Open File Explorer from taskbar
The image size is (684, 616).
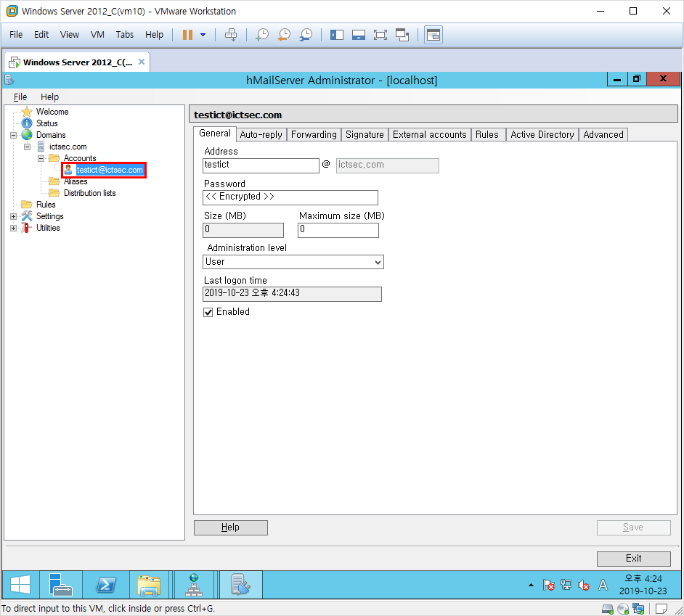149,585
